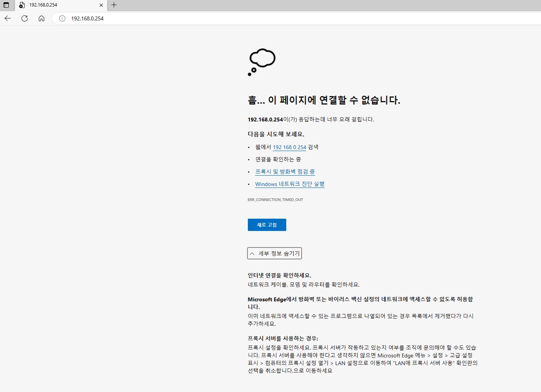Open a new tab with plus icon
This screenshot has width=541, height=392.
(114, 5)
